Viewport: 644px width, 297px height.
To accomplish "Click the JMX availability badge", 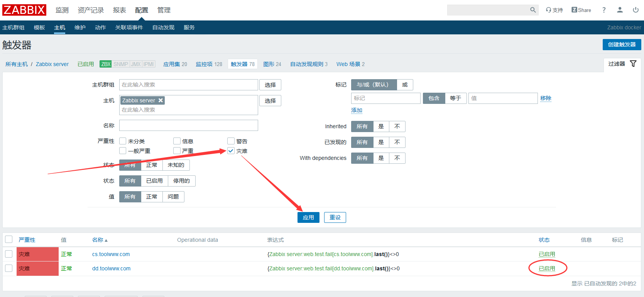I will 136,64.
